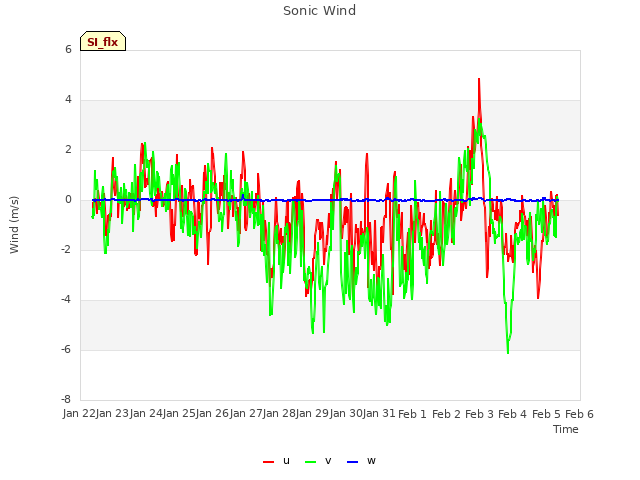Click the Time axis label
The width and height of the screenshot is (640, 480).
point(566,429)
